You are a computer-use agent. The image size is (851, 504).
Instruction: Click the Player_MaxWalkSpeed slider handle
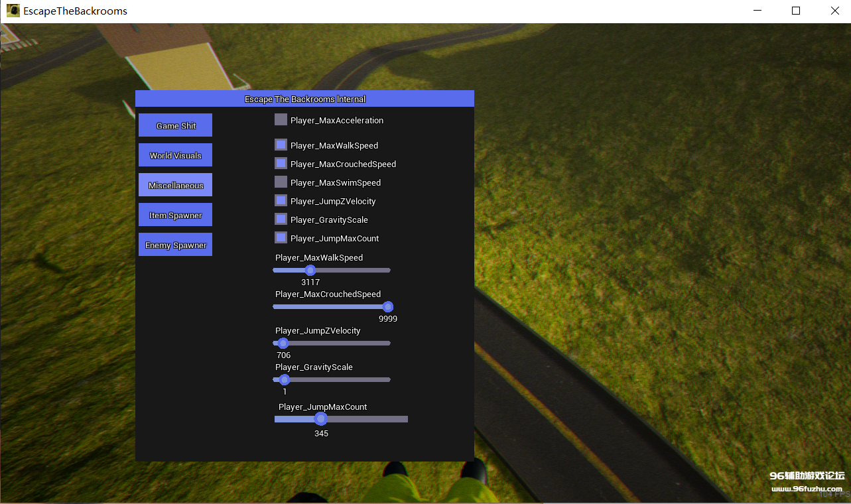pyautogui.click(x=310, y=270)
